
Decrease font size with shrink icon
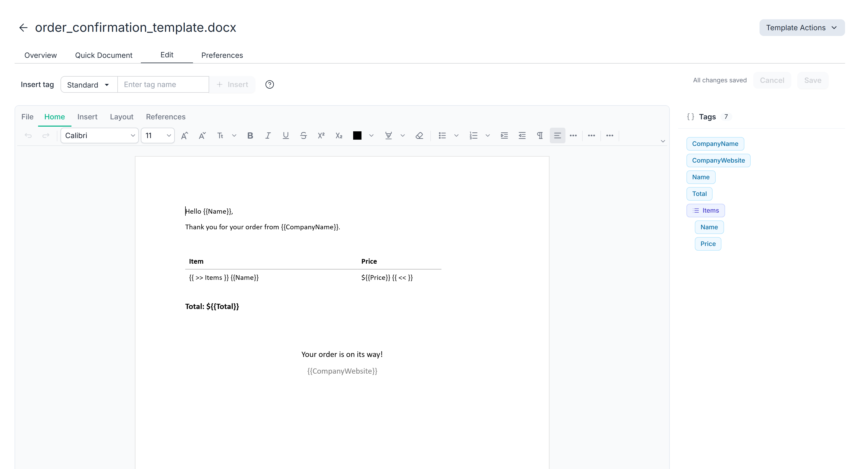pos(202,135)
